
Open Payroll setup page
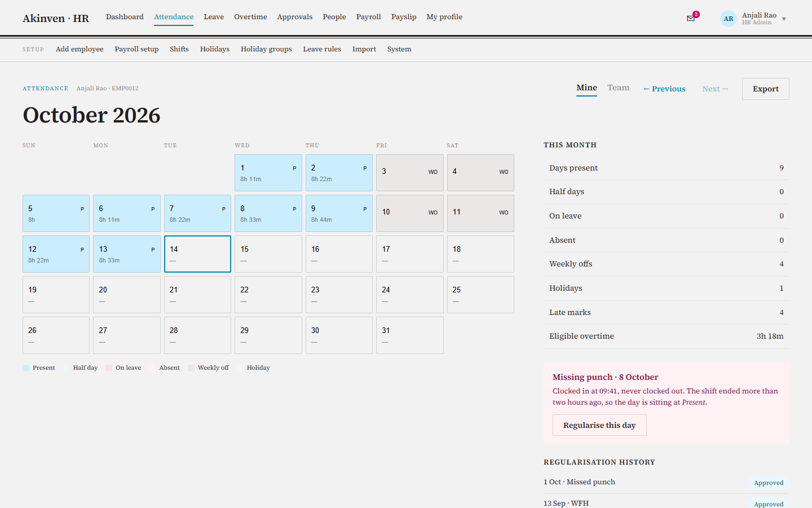click(136, 49)
